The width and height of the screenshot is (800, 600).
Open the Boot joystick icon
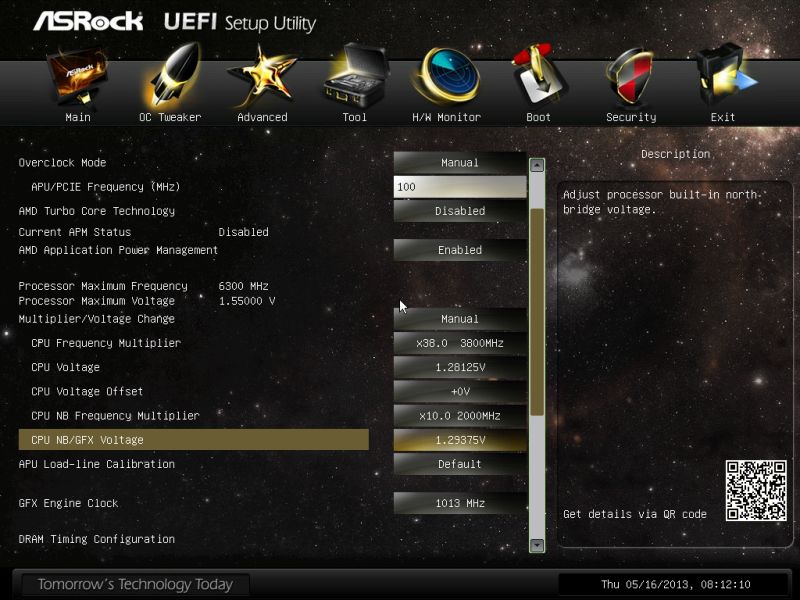539,76
